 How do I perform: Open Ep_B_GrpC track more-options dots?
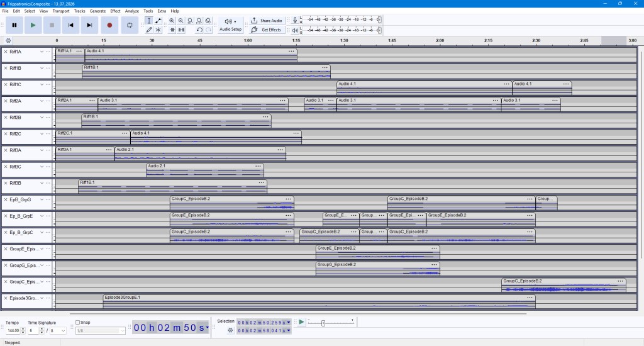(48, 233)
